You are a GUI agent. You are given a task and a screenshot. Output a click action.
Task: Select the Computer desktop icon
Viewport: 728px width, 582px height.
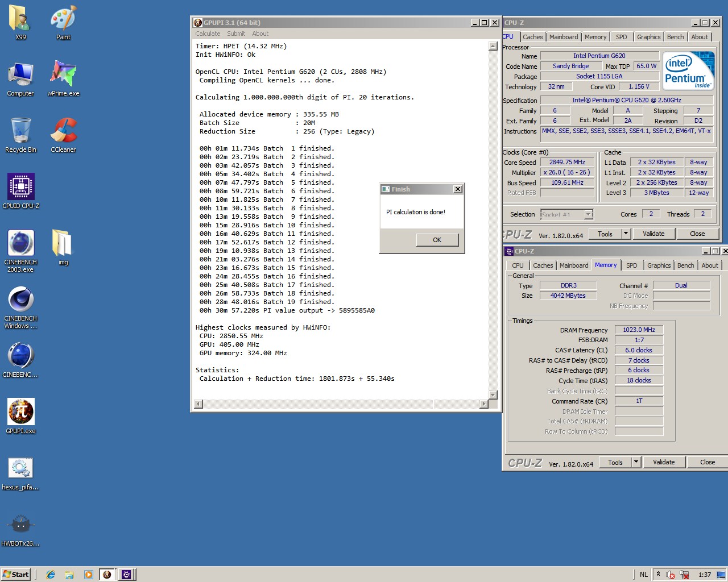coord(20,79)
